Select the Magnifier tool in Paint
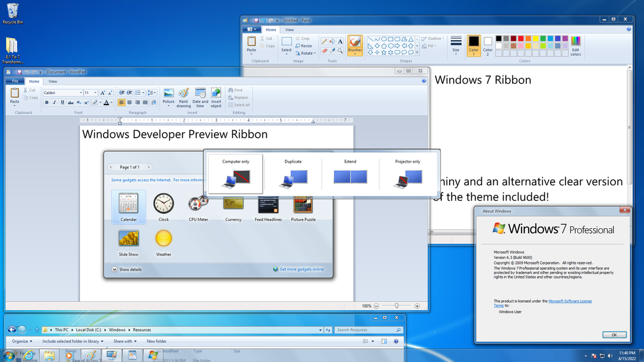 click(340, 51)
